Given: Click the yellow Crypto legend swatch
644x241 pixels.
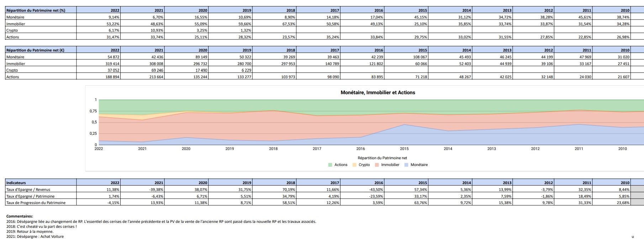Looking at the screenshot, I should click(354, 165).
